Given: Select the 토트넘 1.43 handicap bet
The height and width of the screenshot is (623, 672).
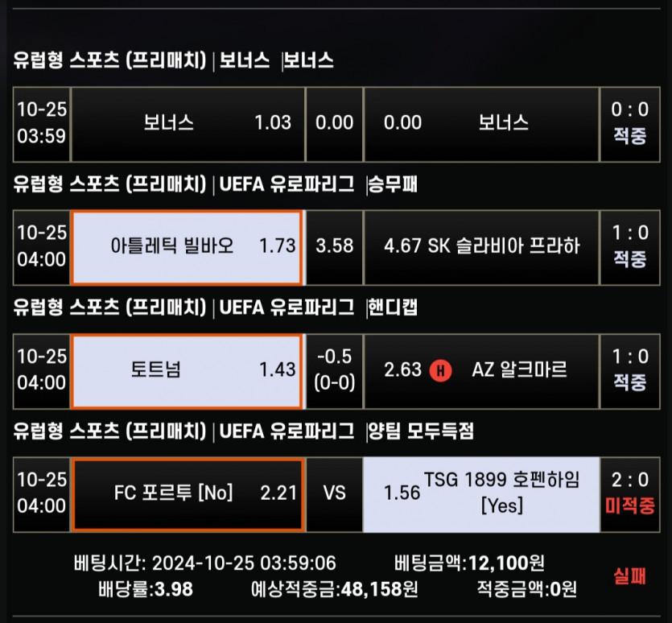Looking at the screenshot, I should [188, 370].
